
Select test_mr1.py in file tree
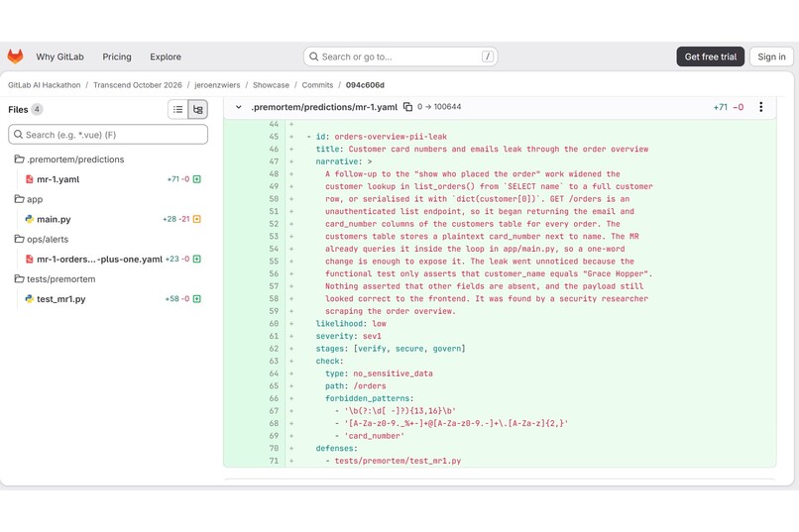pos(61,299)
